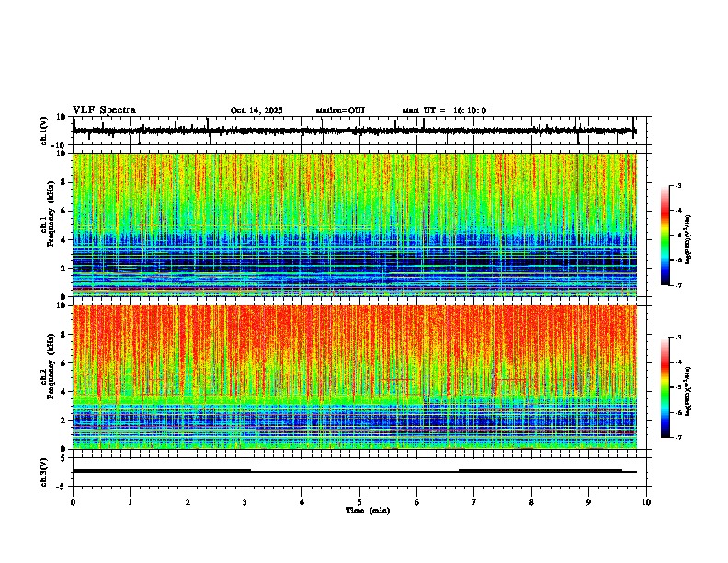Click time axis tick label "5"
Image resolution: width=728 pixels, height=563 pixels.
(359, 502)
